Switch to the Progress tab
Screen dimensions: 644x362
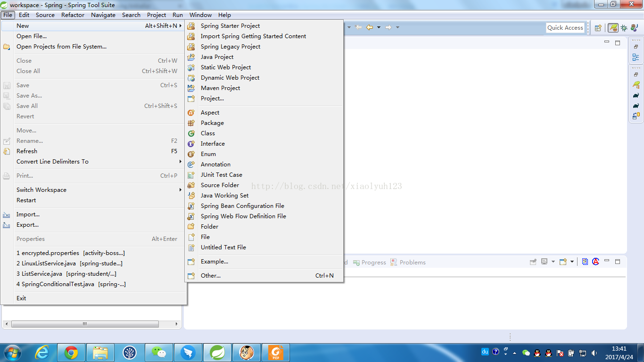click(370, 263)
